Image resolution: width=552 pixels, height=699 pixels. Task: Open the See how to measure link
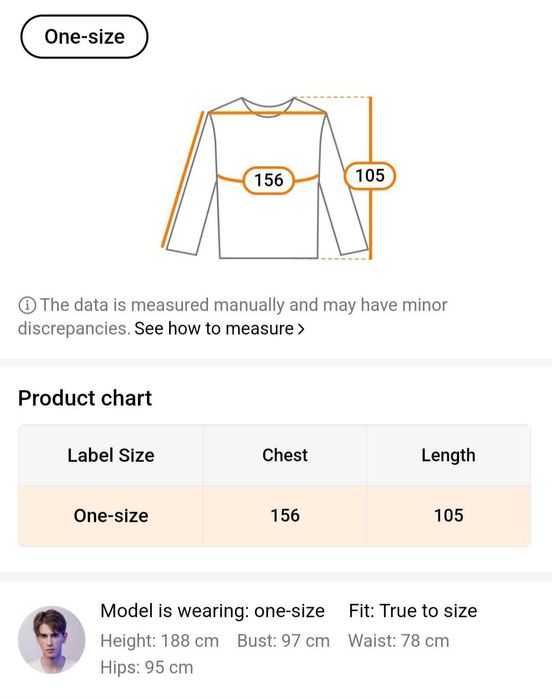219,329
